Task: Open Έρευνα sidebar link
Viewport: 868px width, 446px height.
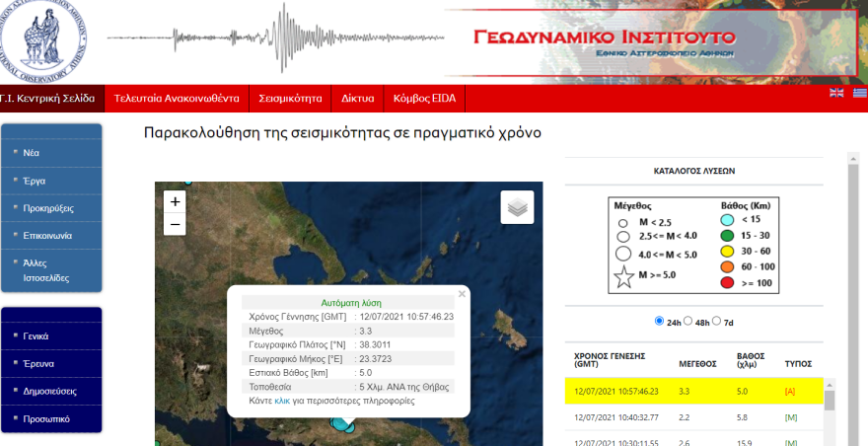Action: tap(38, 364)
